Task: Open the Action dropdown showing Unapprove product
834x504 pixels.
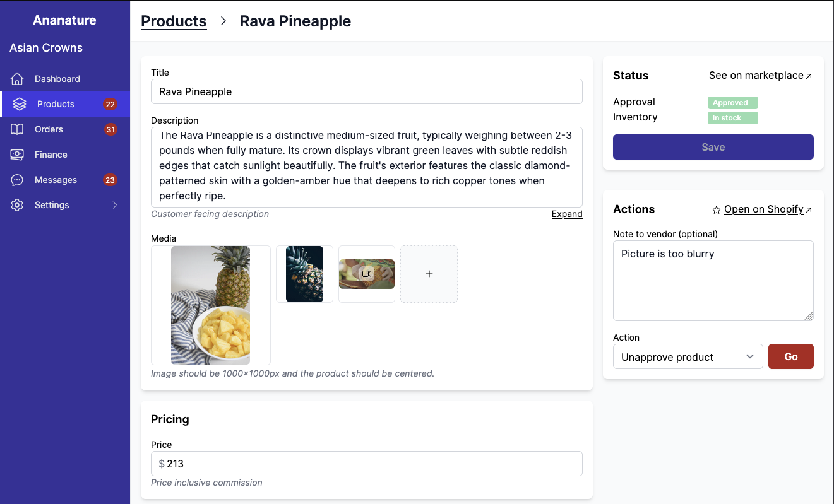Action: pos(688,357)
